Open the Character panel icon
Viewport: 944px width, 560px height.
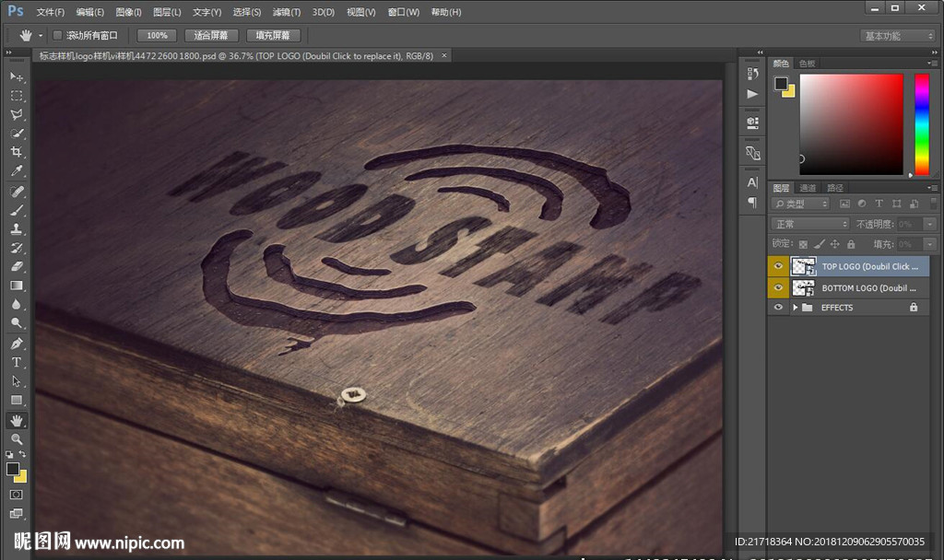coord(752,182)
